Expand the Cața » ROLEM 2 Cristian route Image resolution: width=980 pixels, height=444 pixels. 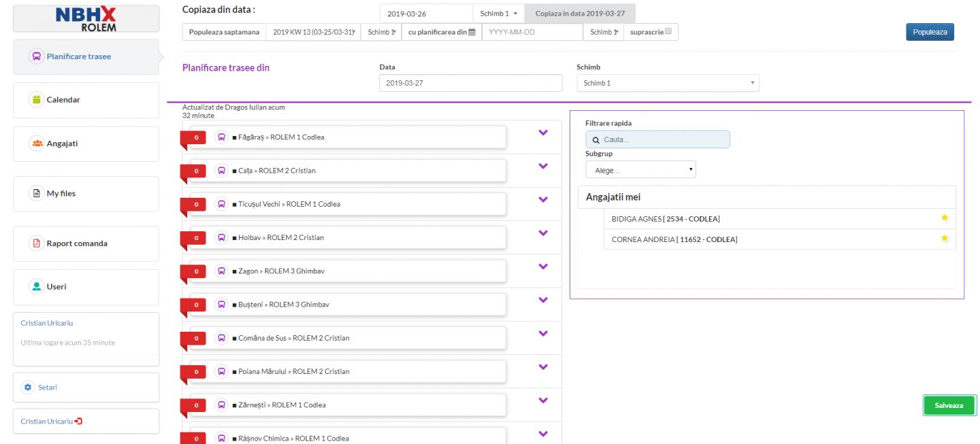pyautogui.click(x=543, y=166)
